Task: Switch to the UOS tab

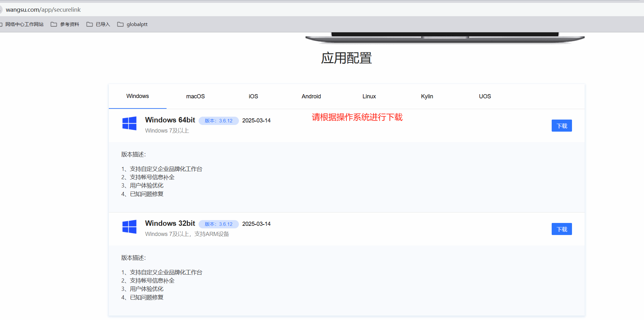Action: click(x=485, y=96)
